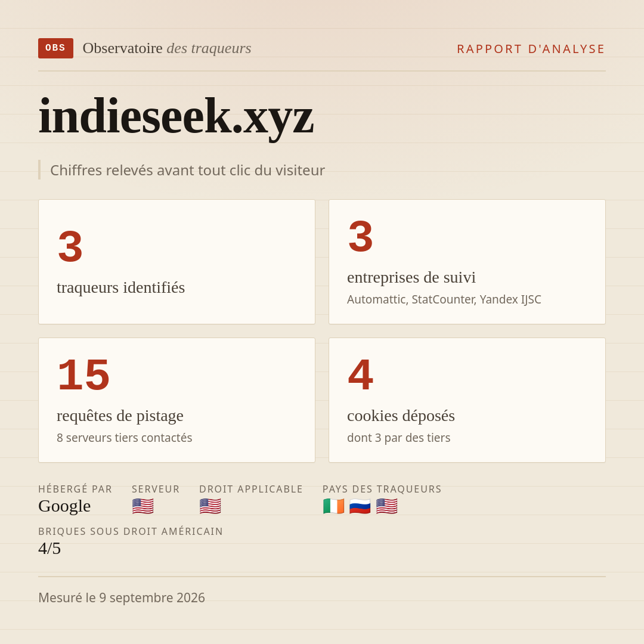Click the Hébergé par label
This screenshot has height=644, width=644.
(75, 489)
